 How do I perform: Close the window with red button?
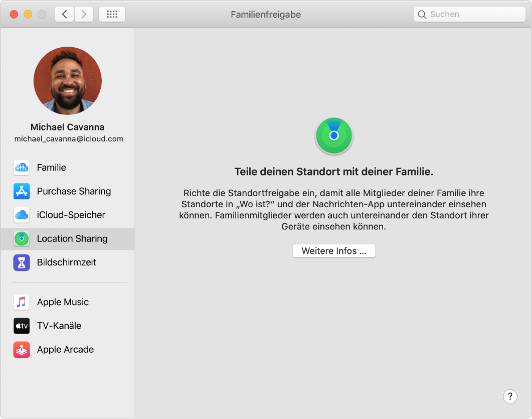pos(14,14)
